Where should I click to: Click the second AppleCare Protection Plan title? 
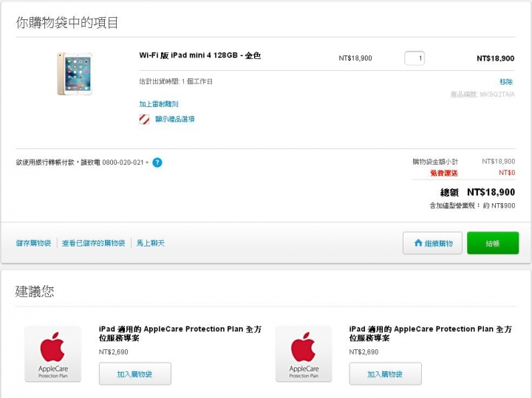(431, 333)
